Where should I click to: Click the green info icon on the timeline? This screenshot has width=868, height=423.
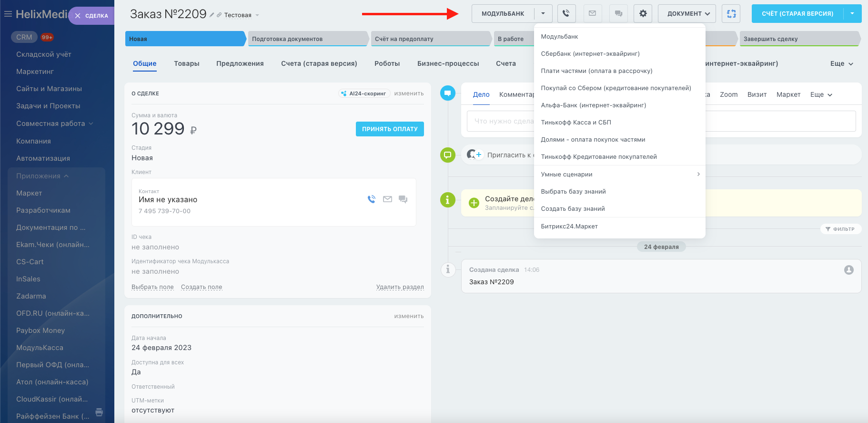(x=448, y=200)
